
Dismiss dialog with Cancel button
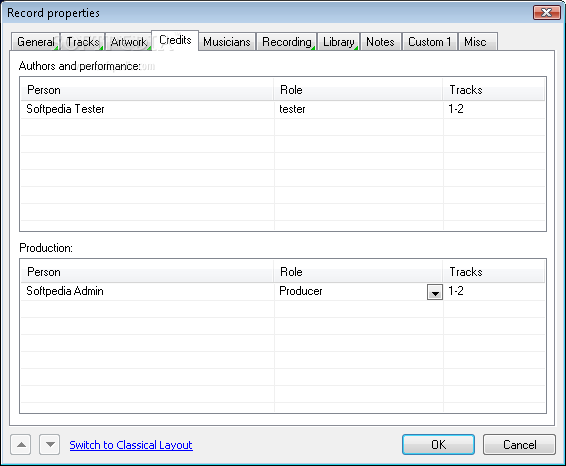click(519, 445)
